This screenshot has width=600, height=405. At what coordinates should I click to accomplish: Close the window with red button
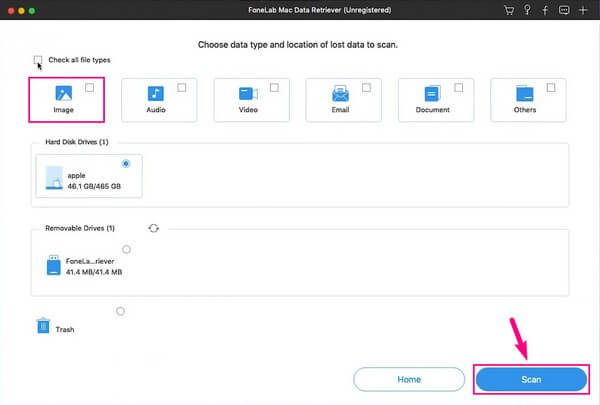[11, 11]
